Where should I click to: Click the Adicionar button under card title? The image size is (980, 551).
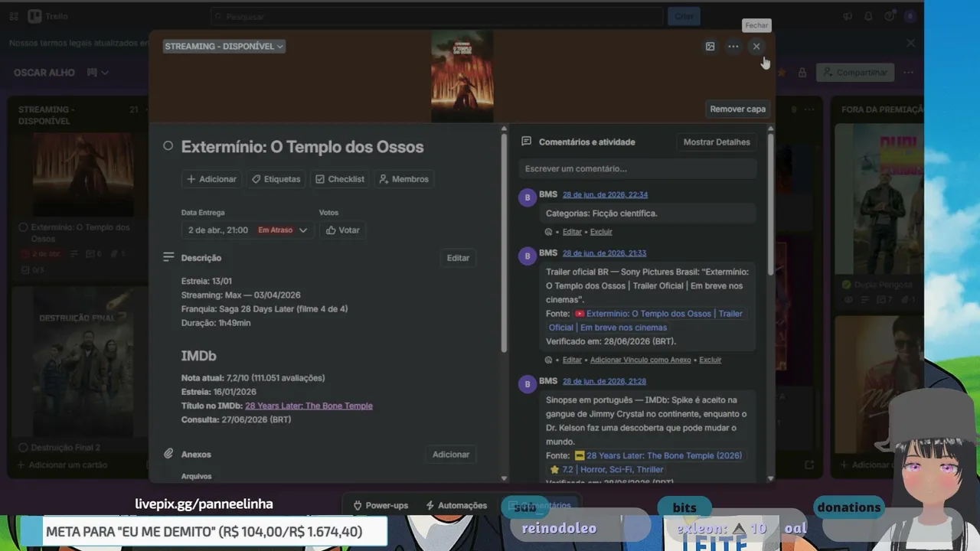tap(211, 179)
